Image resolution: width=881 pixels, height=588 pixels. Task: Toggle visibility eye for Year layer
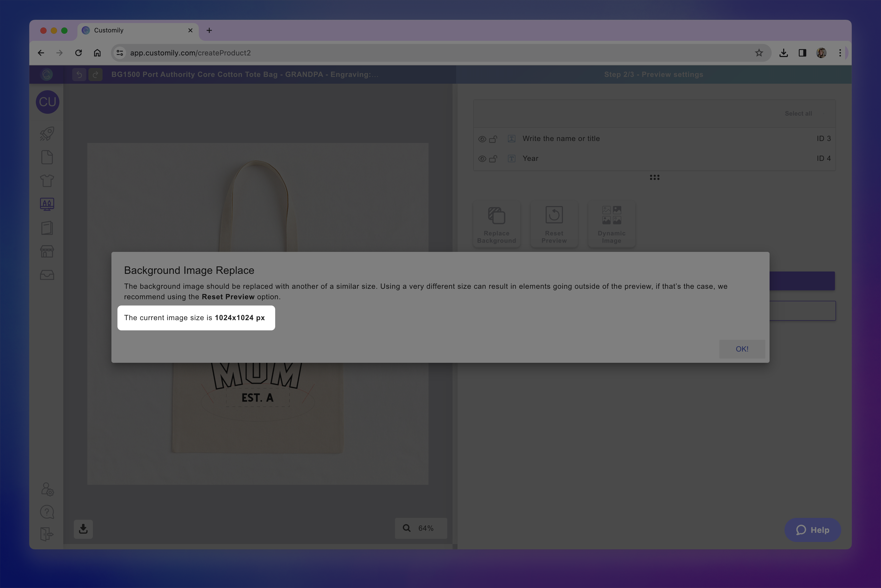(x=482, y=159)
